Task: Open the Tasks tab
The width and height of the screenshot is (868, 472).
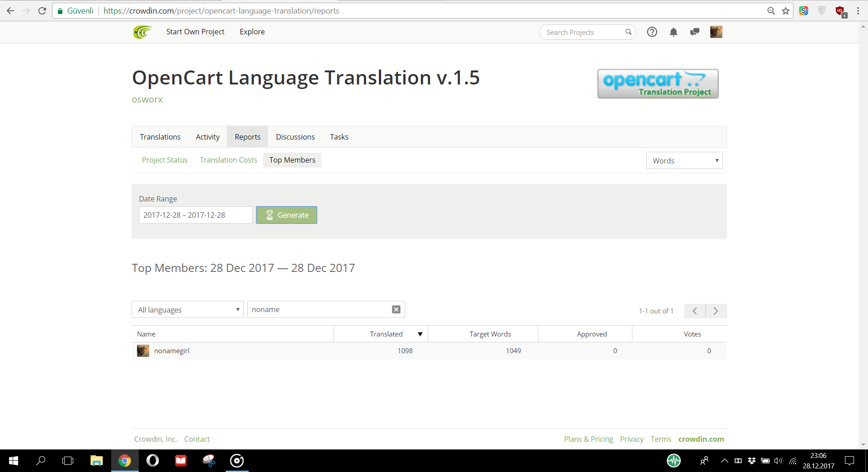Action: 339,137
